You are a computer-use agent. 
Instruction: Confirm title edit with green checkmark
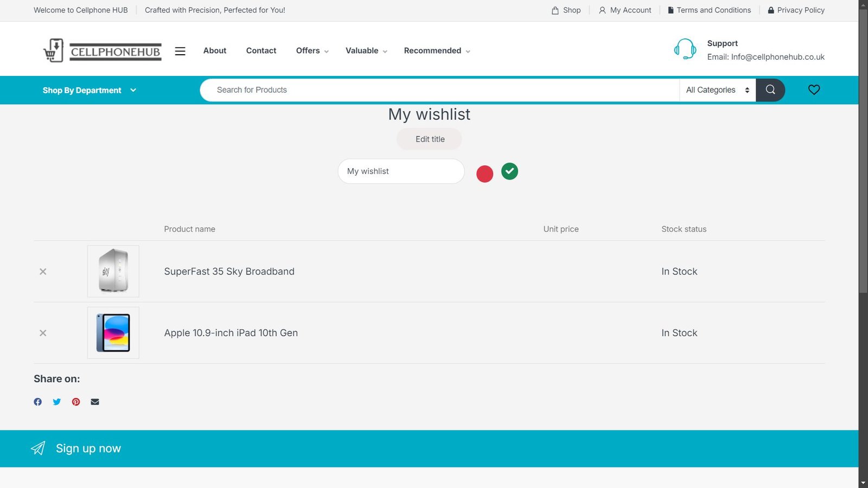pos(509,171)
